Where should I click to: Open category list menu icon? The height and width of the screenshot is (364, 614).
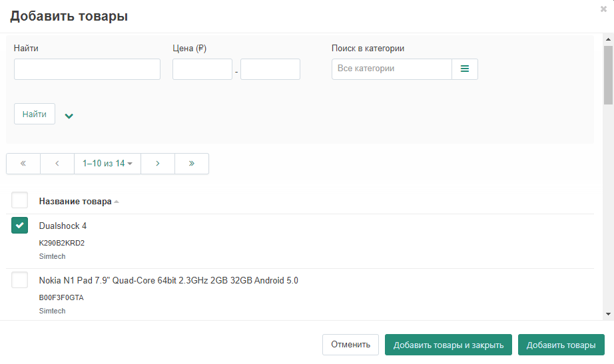click(x=465, y=69)
